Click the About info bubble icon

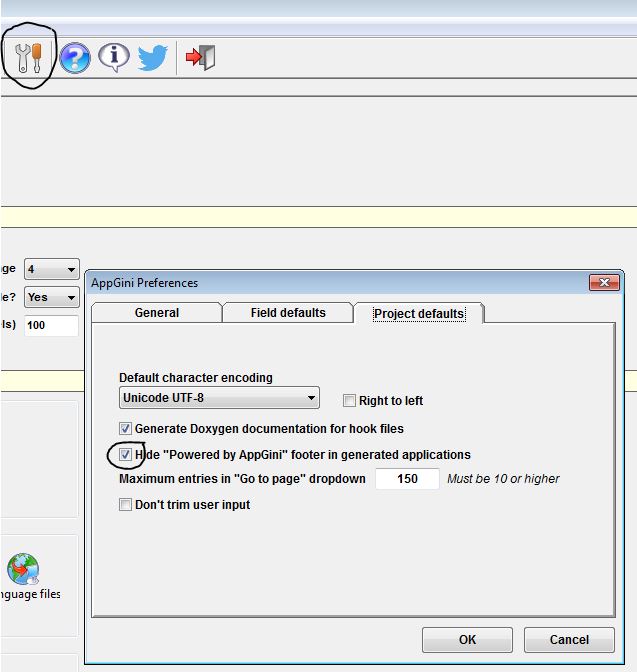point(114,57)
